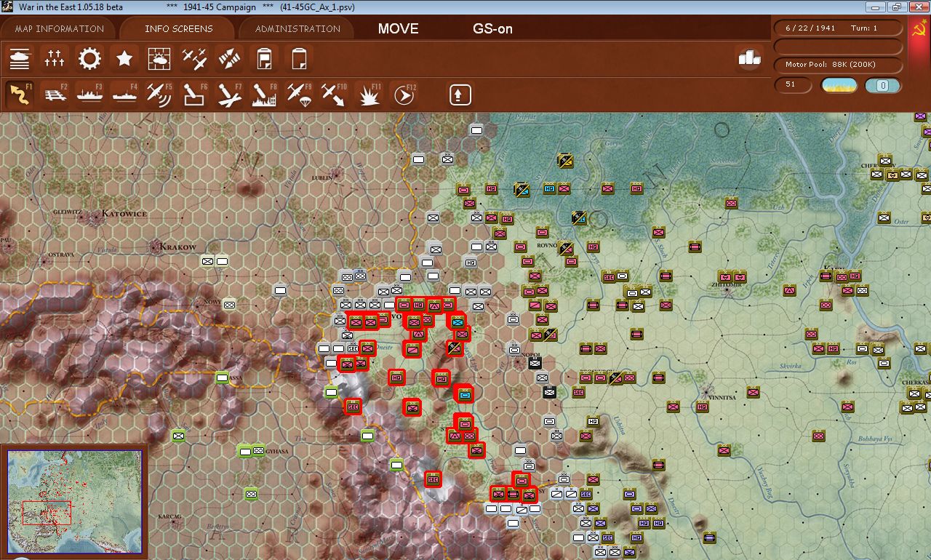Click the up-arrow button beside F12

[x=460, y=95]
